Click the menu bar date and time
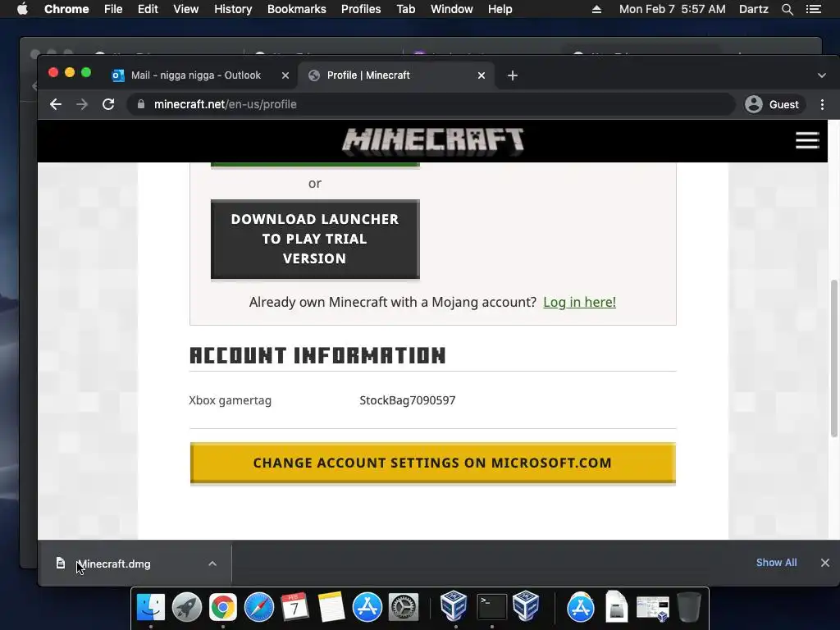This screenshot has height=630, width=840. pos(673,9)
